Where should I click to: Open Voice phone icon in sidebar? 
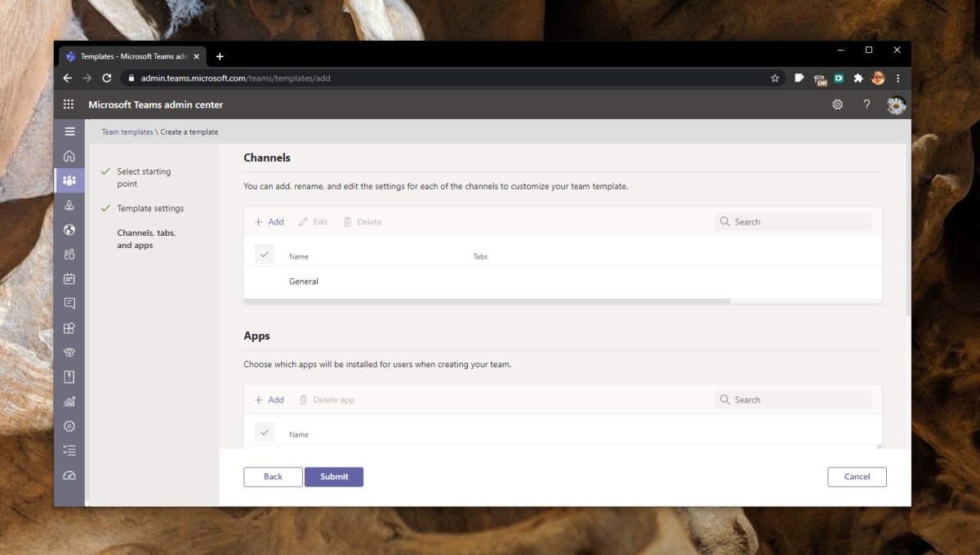[69, 353]
